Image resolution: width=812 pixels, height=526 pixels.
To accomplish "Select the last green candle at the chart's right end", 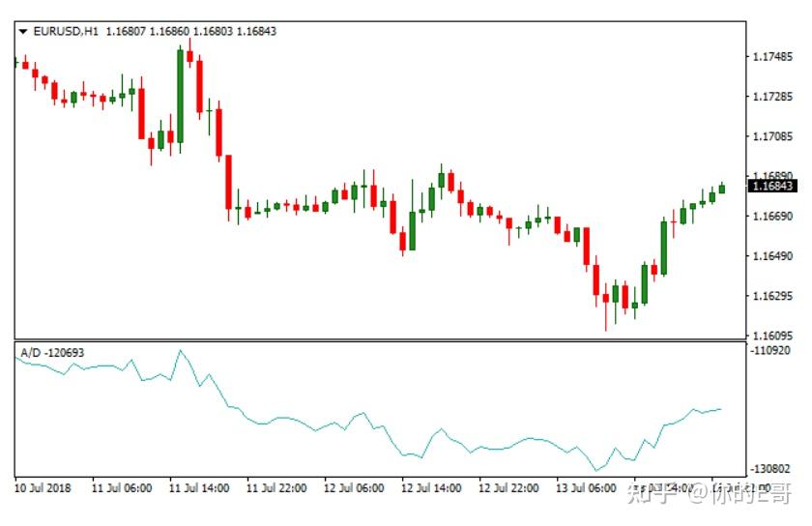I will click(x=722, y=189).
